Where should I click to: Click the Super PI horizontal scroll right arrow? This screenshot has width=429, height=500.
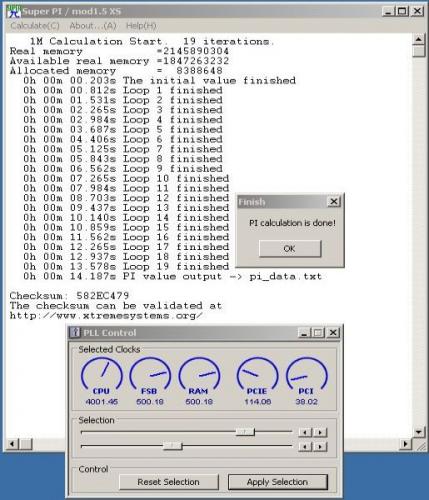coord(406,444)
